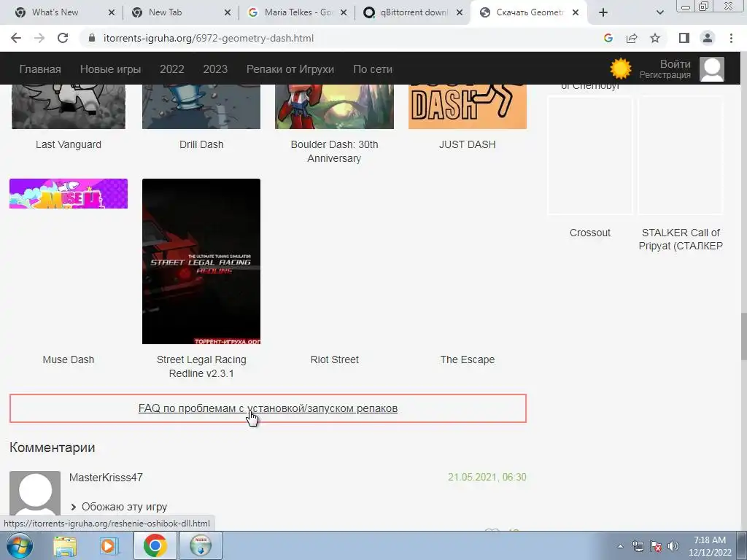This screenshot has height=560, width=747.
Task: Open Chrome's three-dot menu
Action: pos(731,38)
